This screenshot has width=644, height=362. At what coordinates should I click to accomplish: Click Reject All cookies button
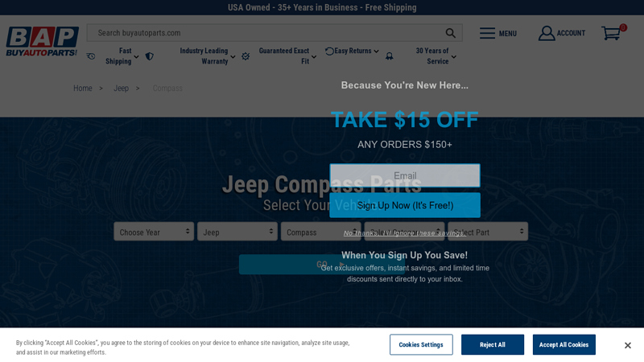click(493, 344)
